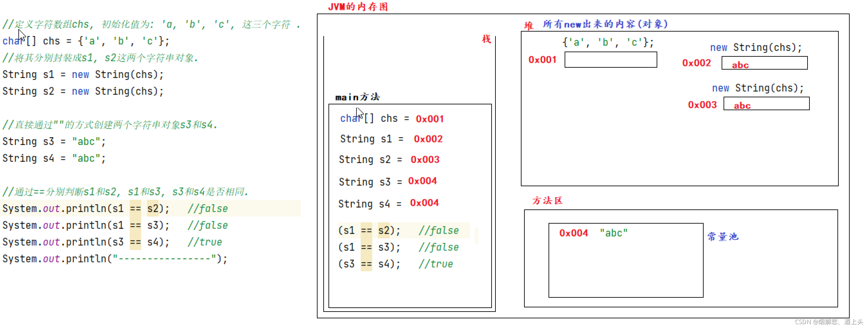Click the comment defining char array chs

151,24
